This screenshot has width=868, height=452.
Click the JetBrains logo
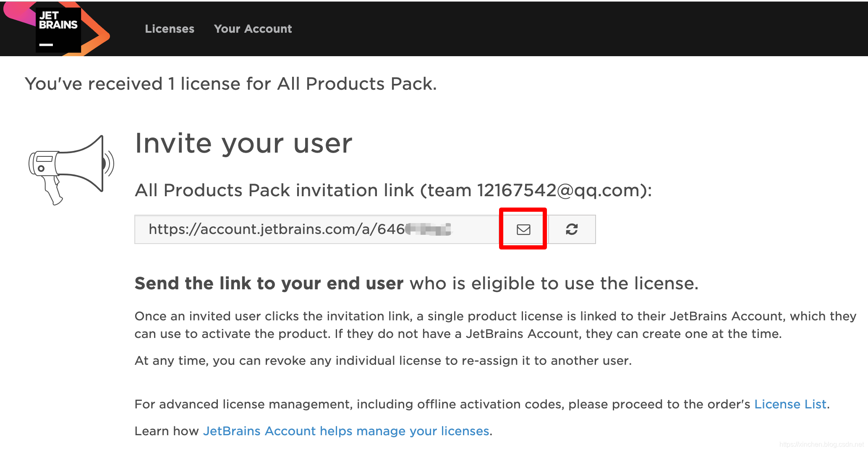click(x=58, y=29)
